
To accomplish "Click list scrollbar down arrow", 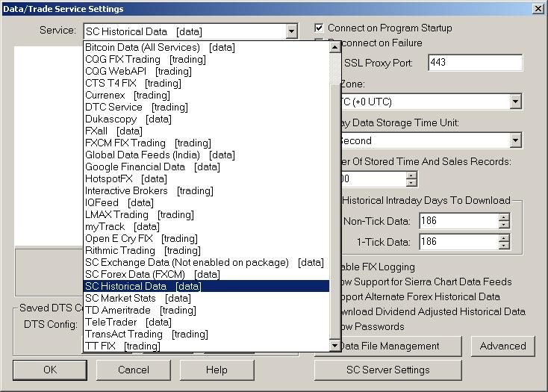I will [x=334, y=346].
